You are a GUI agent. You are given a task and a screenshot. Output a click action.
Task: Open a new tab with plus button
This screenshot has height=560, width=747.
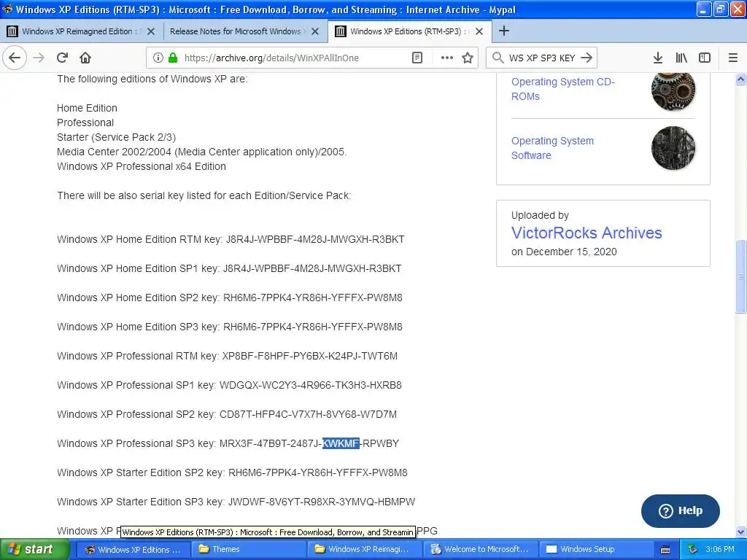(x=503, y=31)
